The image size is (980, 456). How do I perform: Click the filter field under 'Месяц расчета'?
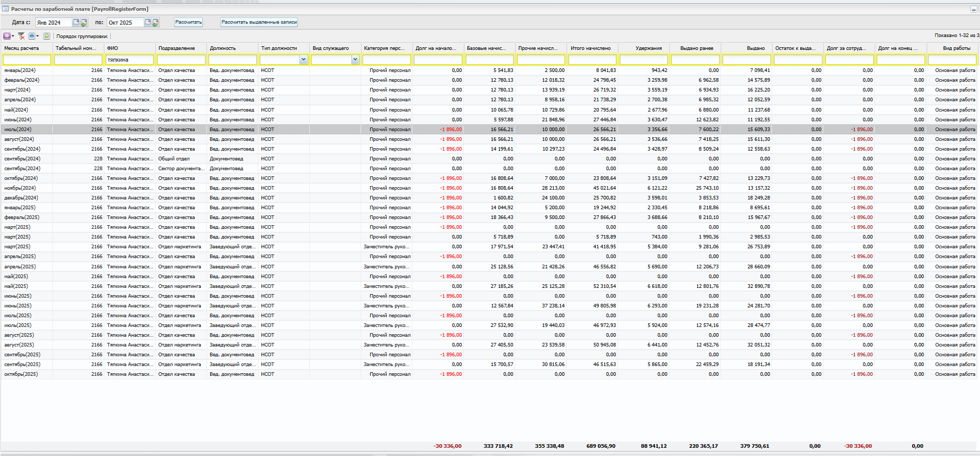click(x=27, y=60)
